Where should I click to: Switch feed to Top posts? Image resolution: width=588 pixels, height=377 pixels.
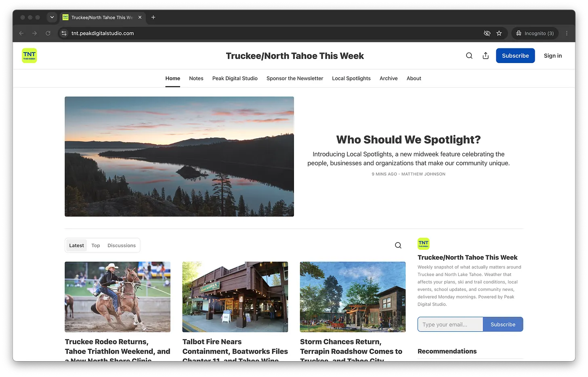coord(96,245)
